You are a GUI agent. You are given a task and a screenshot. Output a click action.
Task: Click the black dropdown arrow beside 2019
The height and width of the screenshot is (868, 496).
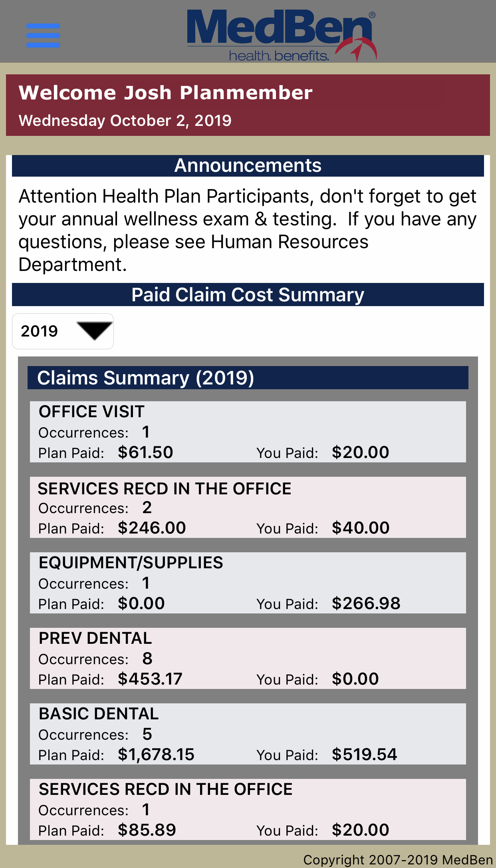(x=94, y=331)
